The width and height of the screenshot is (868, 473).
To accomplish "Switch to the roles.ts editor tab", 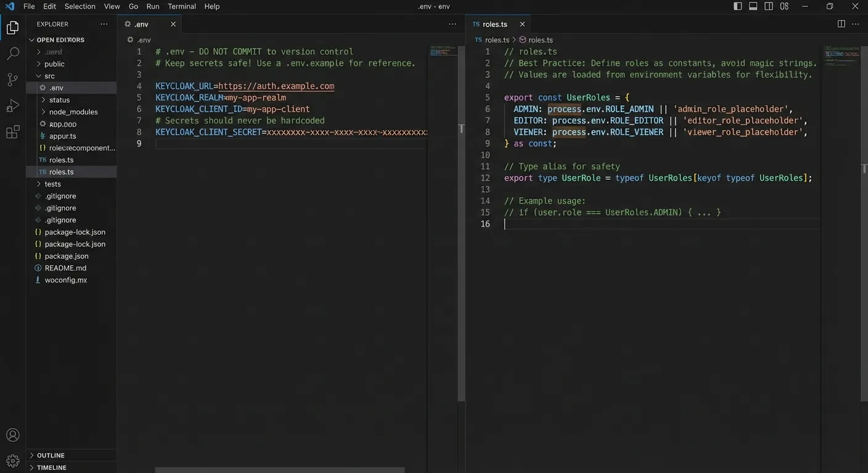I will coord(494,24).
